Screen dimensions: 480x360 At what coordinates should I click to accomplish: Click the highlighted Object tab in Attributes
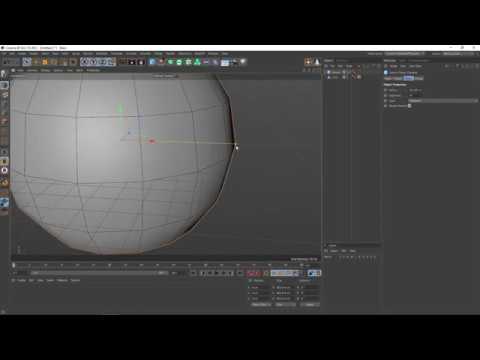pos(409,78)
